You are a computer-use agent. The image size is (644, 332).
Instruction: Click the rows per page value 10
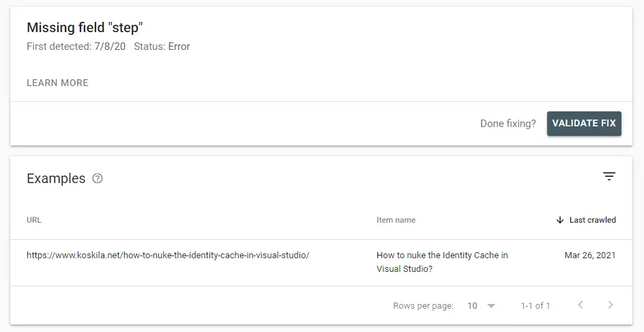click(472, 306)
